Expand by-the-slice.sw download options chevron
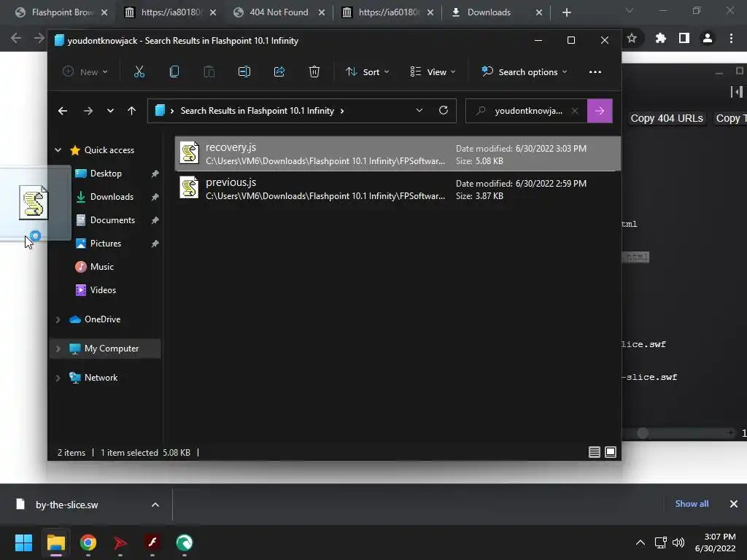The height and width of the screenshot is (560, 747). pos(155,505)
